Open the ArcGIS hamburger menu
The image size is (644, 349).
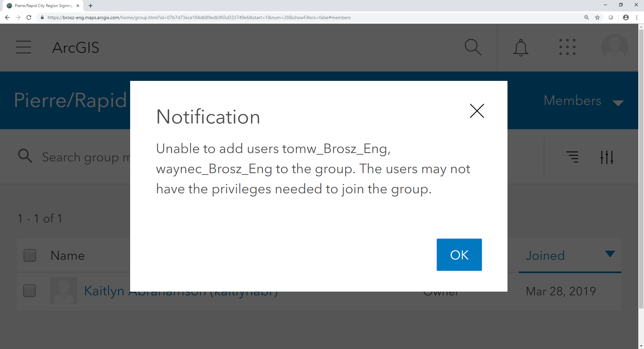[x=23, y=47]
